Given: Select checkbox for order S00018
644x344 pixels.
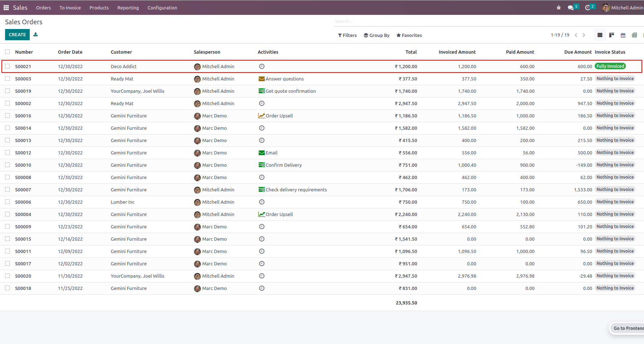Looking at the screenshot, I should coord(7,288).
